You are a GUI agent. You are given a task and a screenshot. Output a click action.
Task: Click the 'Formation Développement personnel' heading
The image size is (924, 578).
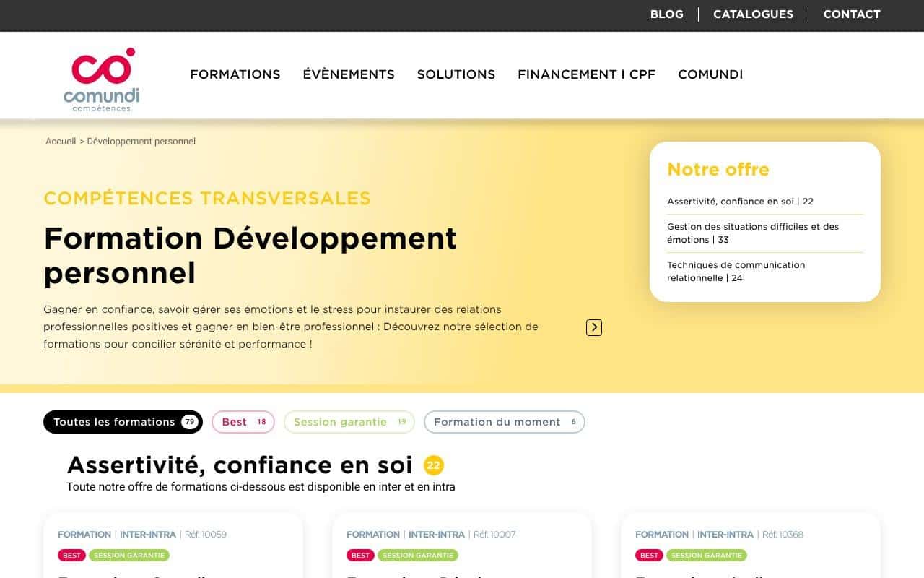tap(250, 256)
